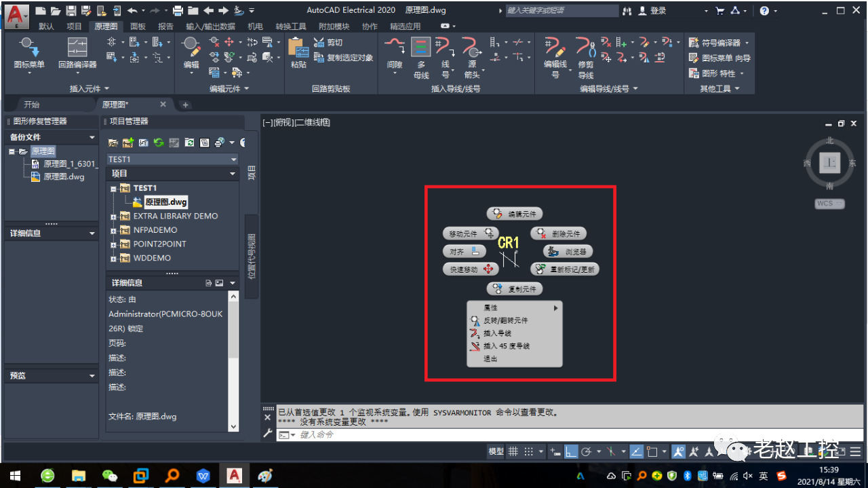Select the 修剪导线 trim wire tool
Image resolution: width=868 pixels, height=488 pixels.
tap(586, 58)
